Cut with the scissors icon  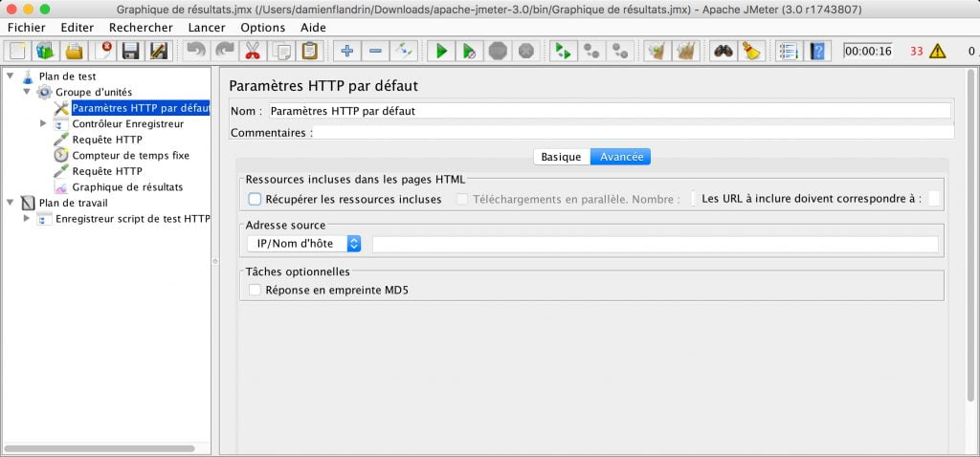pos(253,51)
